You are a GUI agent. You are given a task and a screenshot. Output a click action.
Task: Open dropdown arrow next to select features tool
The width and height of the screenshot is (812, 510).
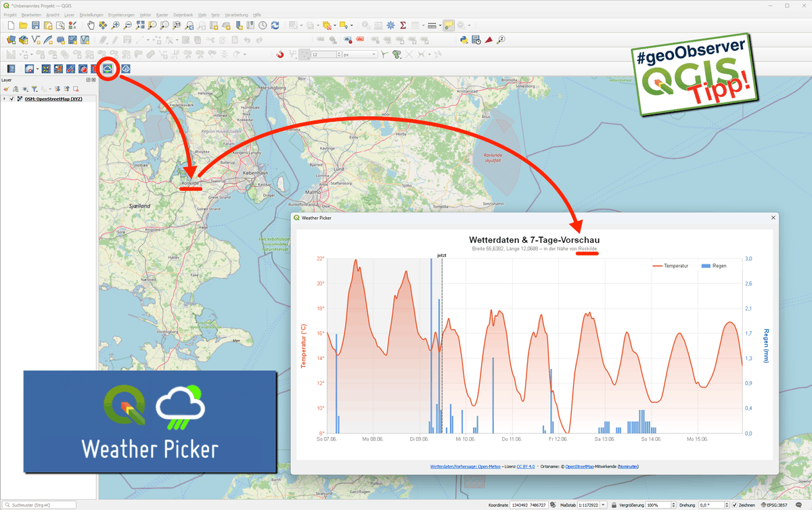pyautogui.click(x=301, y=25)
